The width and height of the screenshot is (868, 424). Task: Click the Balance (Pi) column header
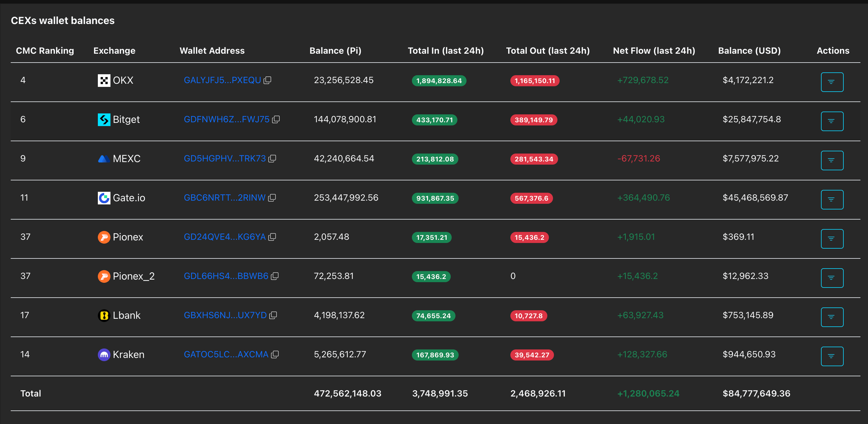(x=335, y=51)
